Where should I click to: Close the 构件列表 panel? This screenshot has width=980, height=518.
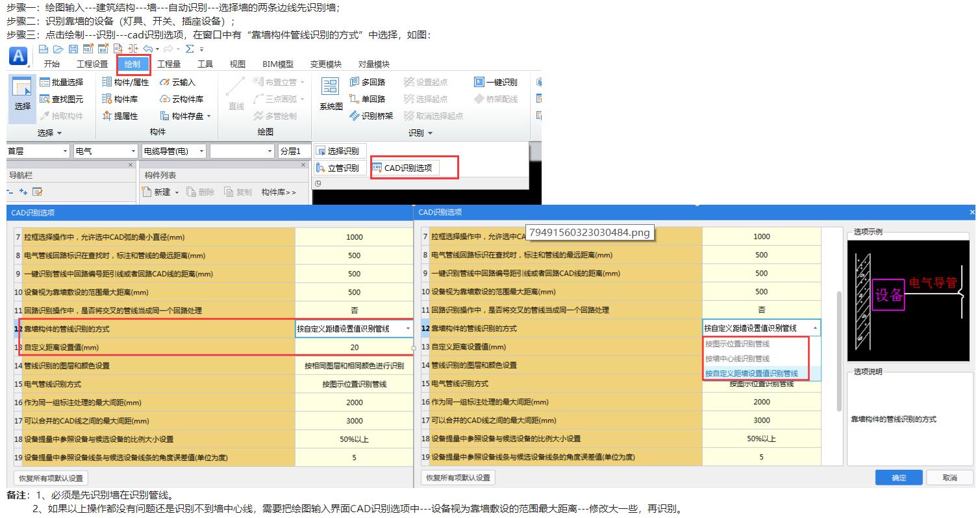click(303, 166)
